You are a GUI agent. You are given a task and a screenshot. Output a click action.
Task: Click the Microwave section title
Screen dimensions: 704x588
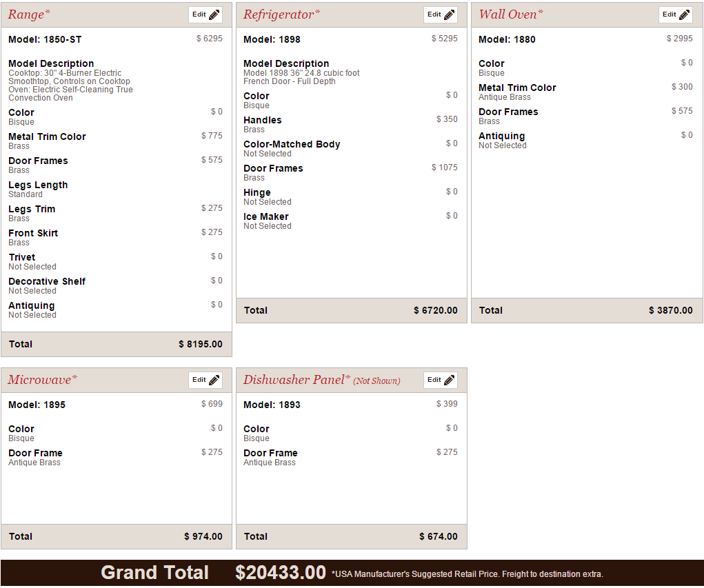pos(42,380)
